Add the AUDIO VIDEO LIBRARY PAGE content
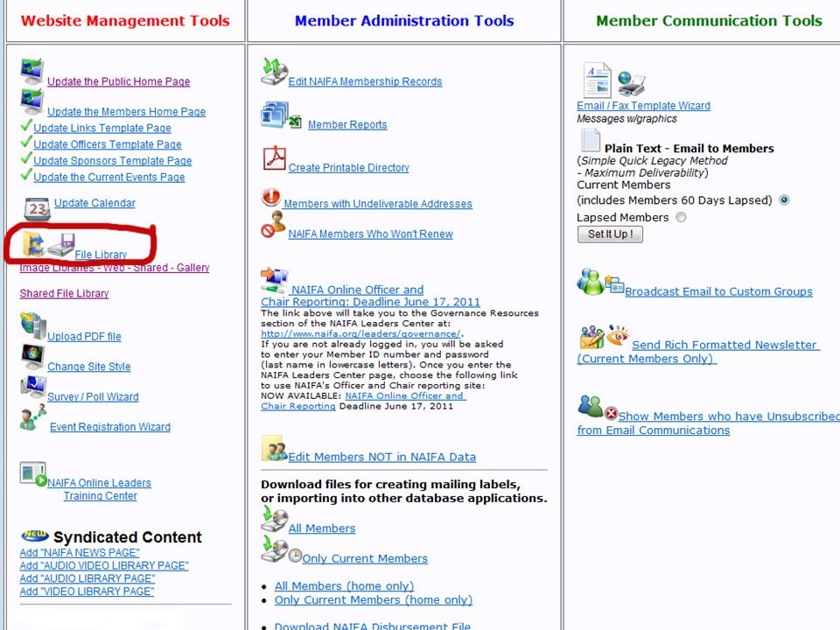This screenshot has width=840, height=630. tap(104, 566)
